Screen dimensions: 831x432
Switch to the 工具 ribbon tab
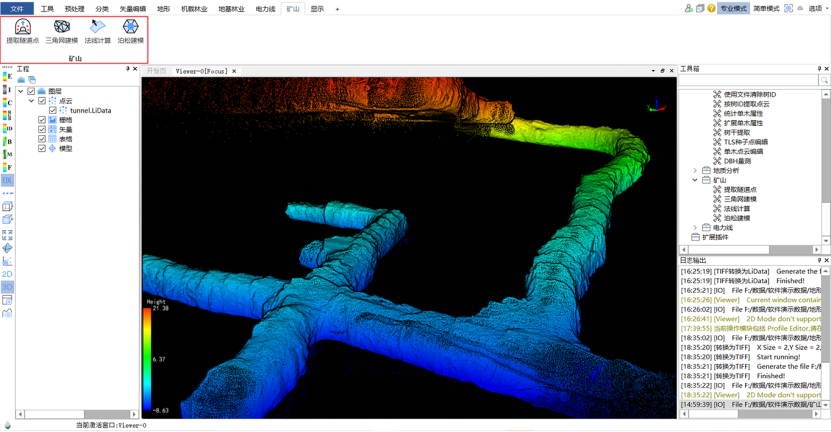tap(47, 9)
